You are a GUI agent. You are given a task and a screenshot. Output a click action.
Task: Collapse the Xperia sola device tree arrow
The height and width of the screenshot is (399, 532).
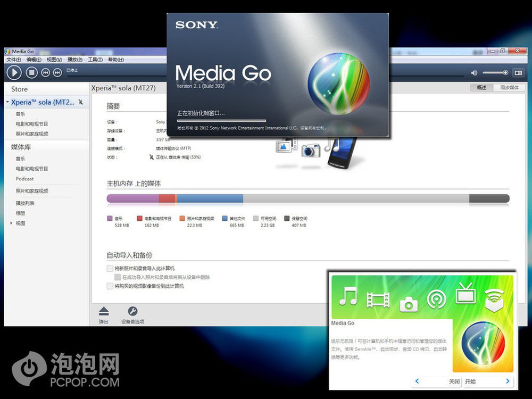7,102
